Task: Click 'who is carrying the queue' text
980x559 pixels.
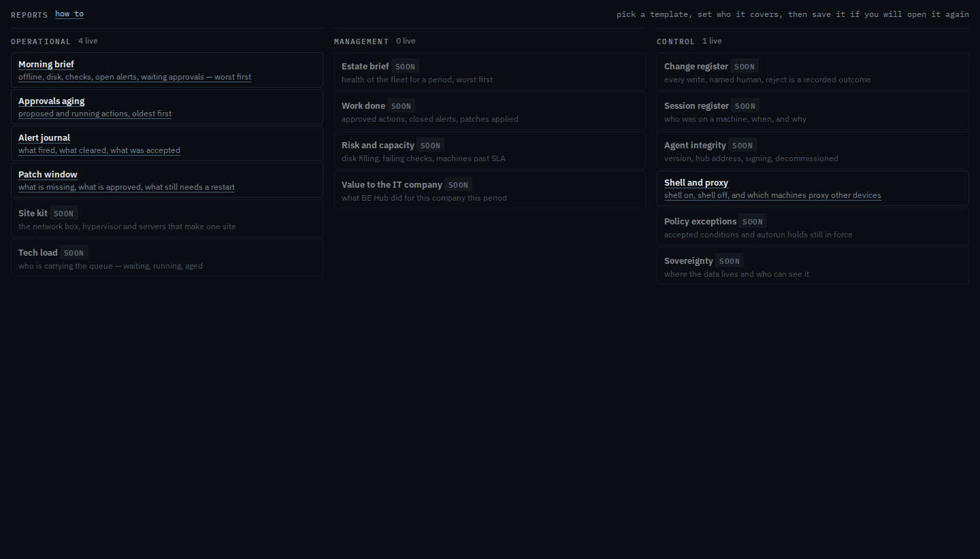Action: pos(110,266)
